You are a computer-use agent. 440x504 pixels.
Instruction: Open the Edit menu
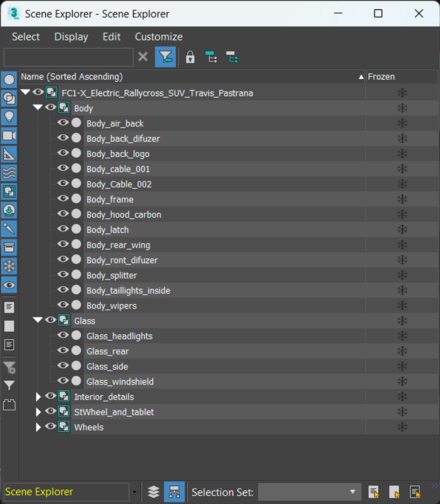(112, 37)
